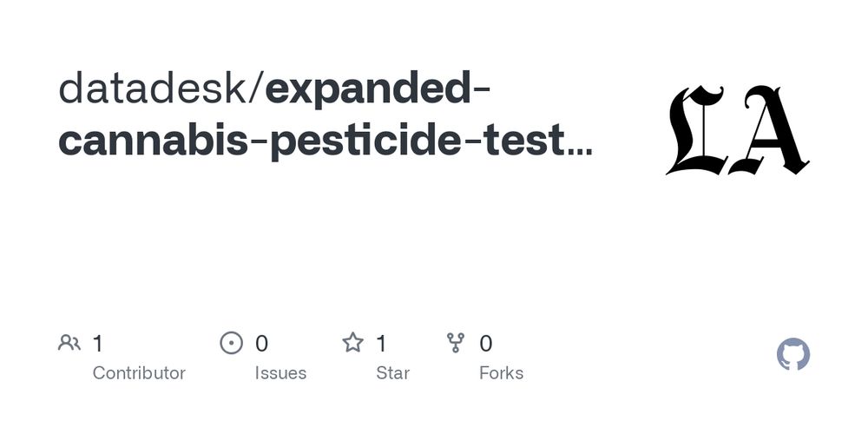Open the Contributor label

[x=139, y=373]
